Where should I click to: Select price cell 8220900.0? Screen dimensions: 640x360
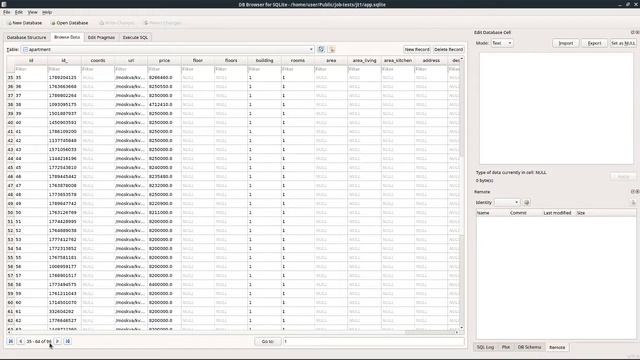(164, 204)
